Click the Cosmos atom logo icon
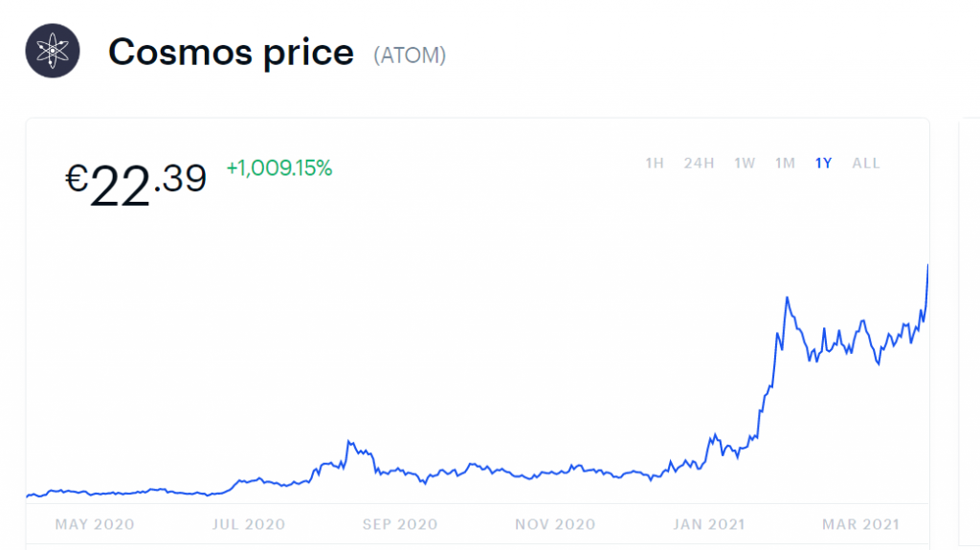The width and height of the screenshot is (980, 550). click(53, 52)
